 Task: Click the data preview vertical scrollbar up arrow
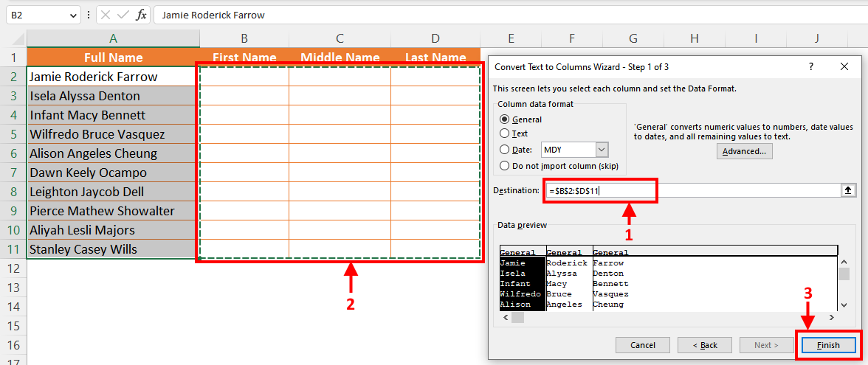[844, 263]
